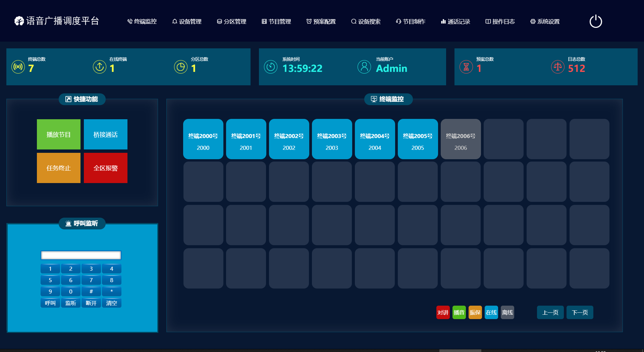The width and height of the screenshot is (644, 352).
Task: Open the 设备管理 menu
Action: pos(187,21)
